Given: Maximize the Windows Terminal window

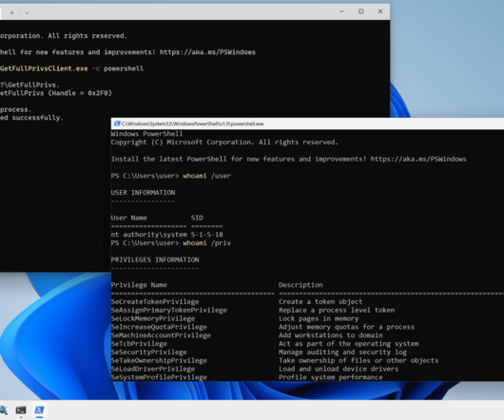Looking at the screenshot, I should pos(361,11).
